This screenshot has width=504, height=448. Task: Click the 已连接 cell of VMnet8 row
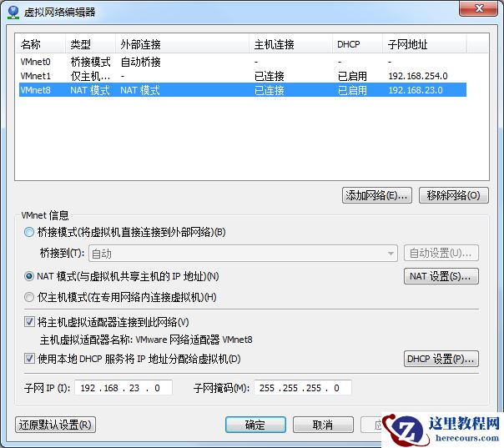pos(270,90)
